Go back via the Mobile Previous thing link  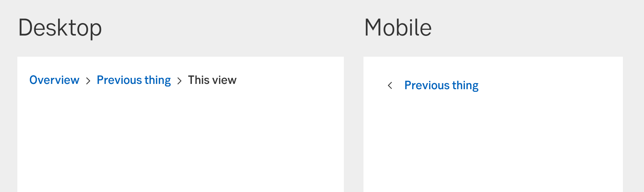click(x=441, y=85)
